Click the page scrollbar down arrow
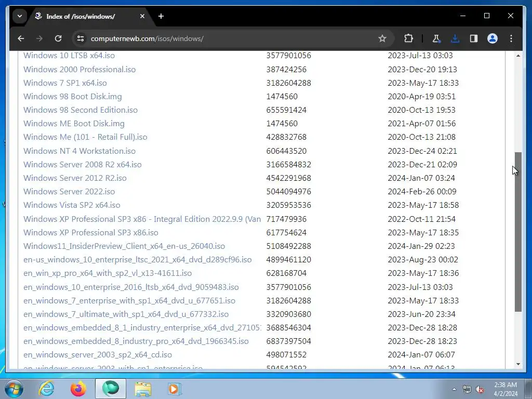This screenshot has width=532, height=399. [518, 364]
